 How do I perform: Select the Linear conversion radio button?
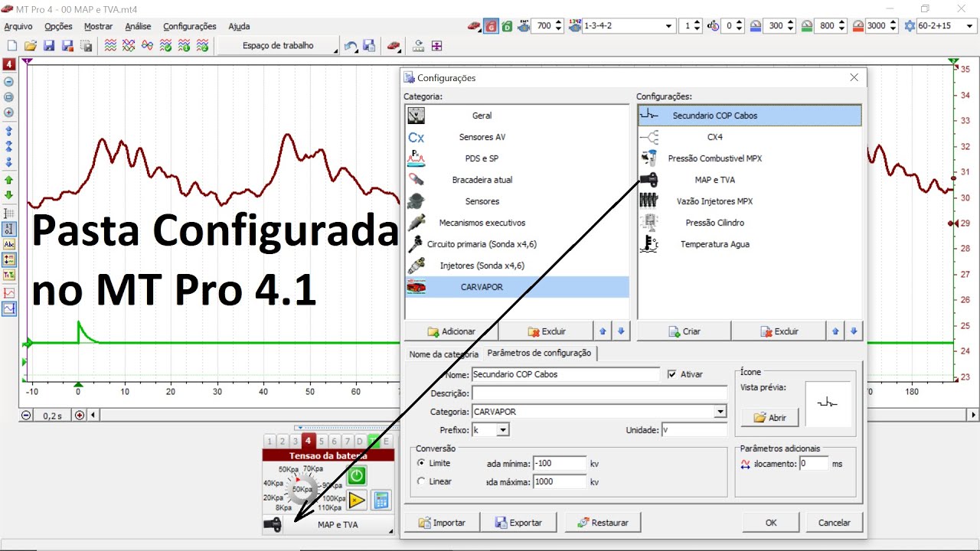(421, 481)
